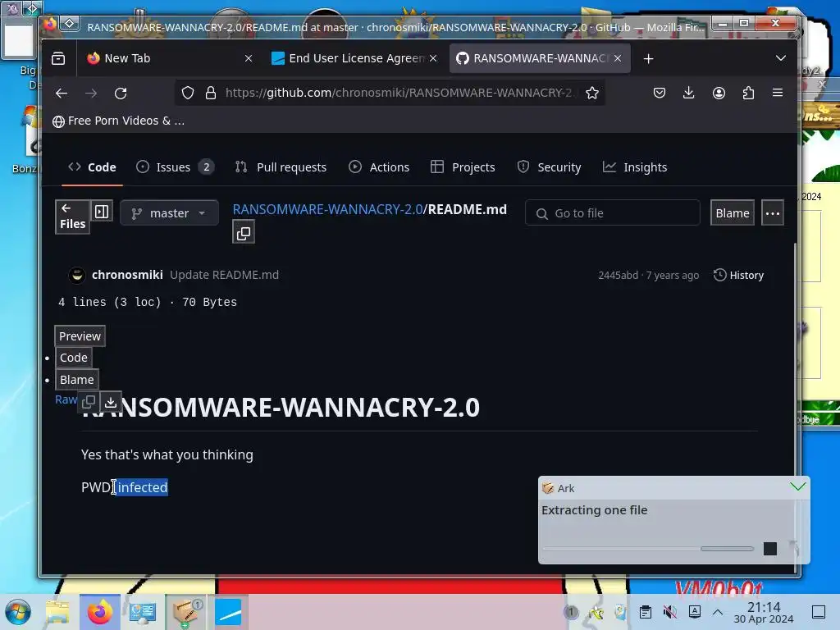The width and height of the screenshot is (840, 630).
Task: Open clipboard tray icon
Action: pyautogui.click(x=645, y=612)
